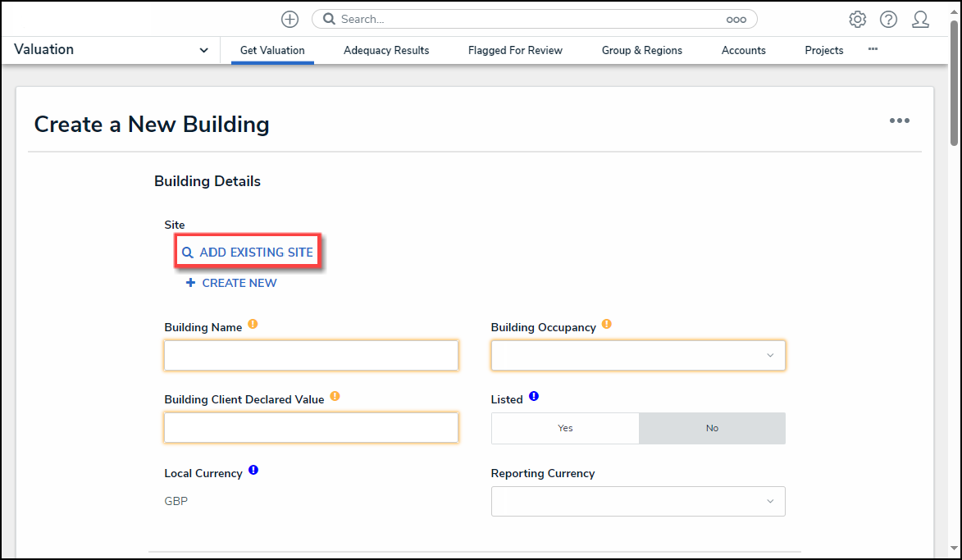Open Group & Regions tab

coord(641,50)
